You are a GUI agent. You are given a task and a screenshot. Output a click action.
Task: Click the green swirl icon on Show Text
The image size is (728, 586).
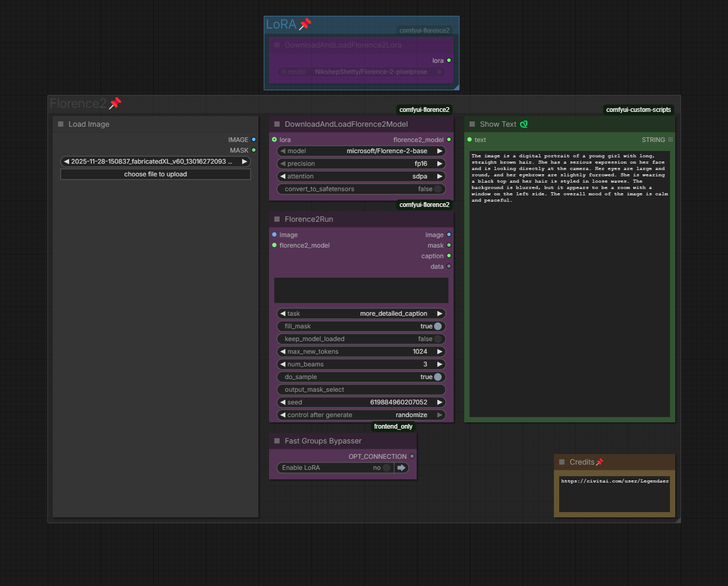point(524,124)
